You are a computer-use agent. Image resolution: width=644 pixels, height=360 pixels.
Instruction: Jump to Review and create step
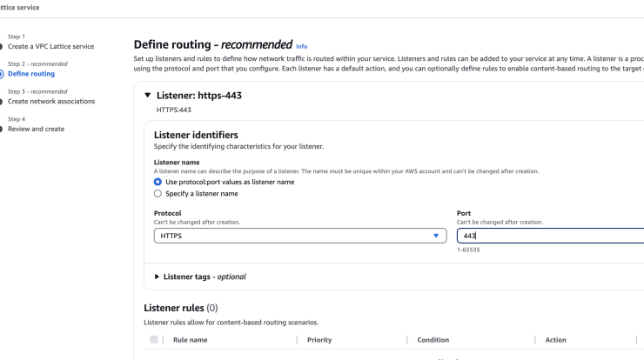pyautogui.click(x=37, y=129)
